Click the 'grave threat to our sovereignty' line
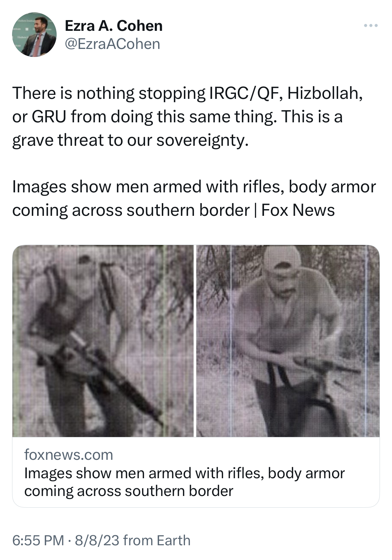 coord(131,140)
